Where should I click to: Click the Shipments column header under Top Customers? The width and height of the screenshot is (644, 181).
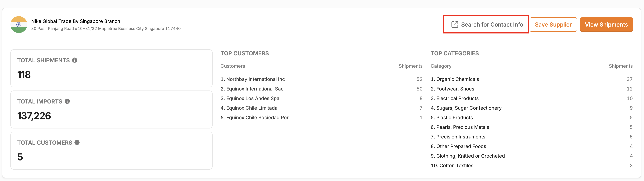(x=410, y=66)
